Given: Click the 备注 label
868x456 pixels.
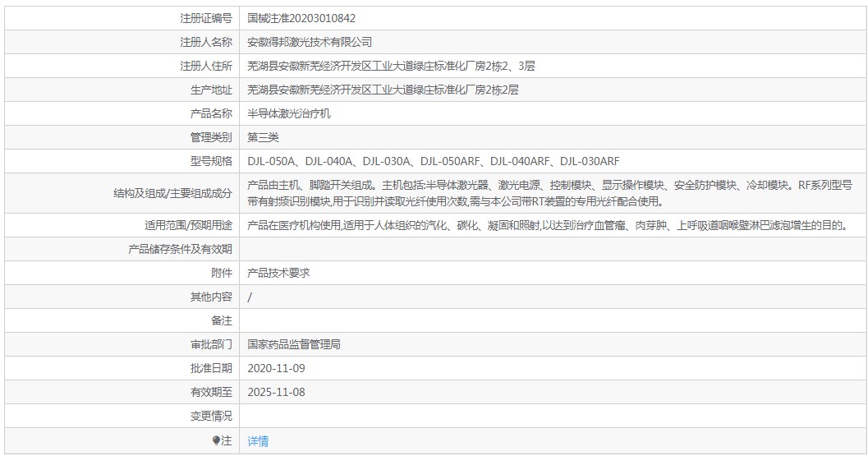Looking at the screenshot, I should coord(222,320).
